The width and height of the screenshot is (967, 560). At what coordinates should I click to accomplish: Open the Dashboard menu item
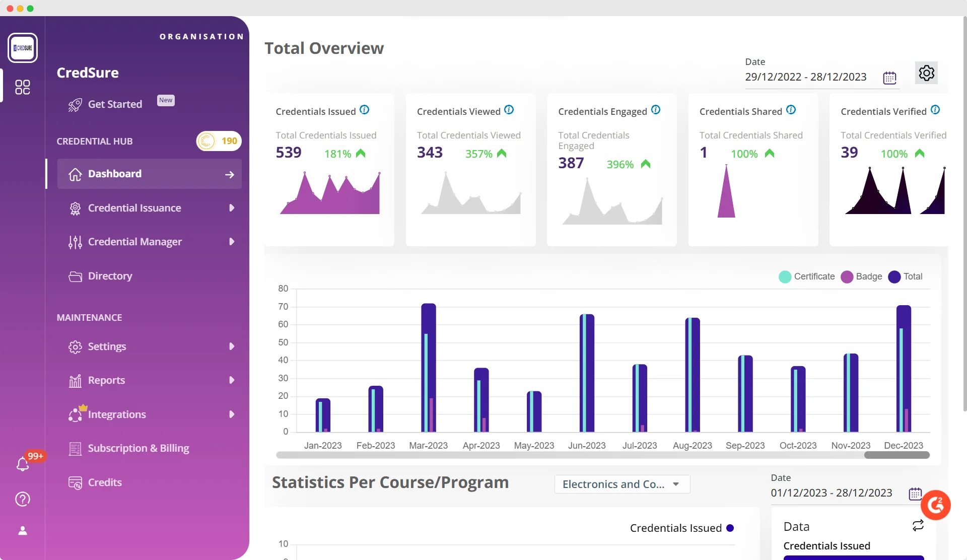pos(150,174)
